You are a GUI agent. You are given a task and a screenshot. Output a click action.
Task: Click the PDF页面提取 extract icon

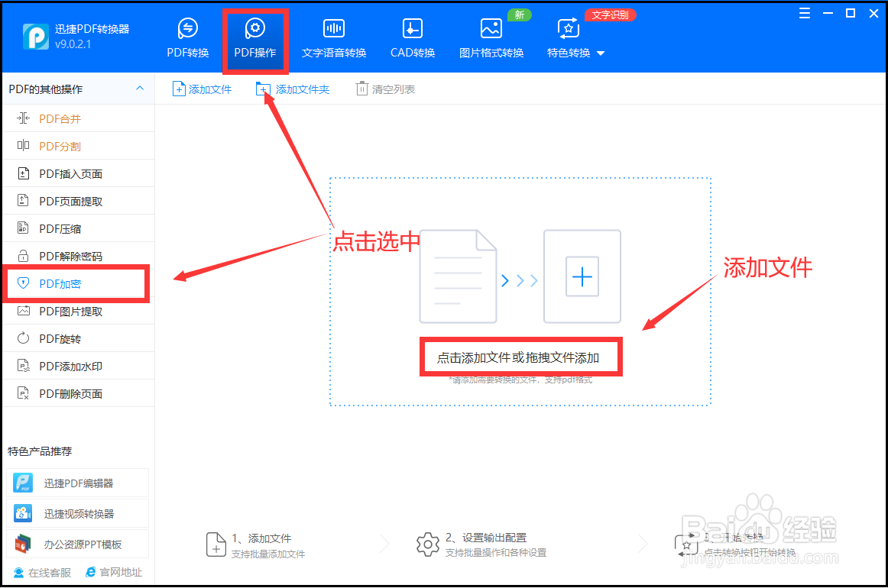point(23,200)
